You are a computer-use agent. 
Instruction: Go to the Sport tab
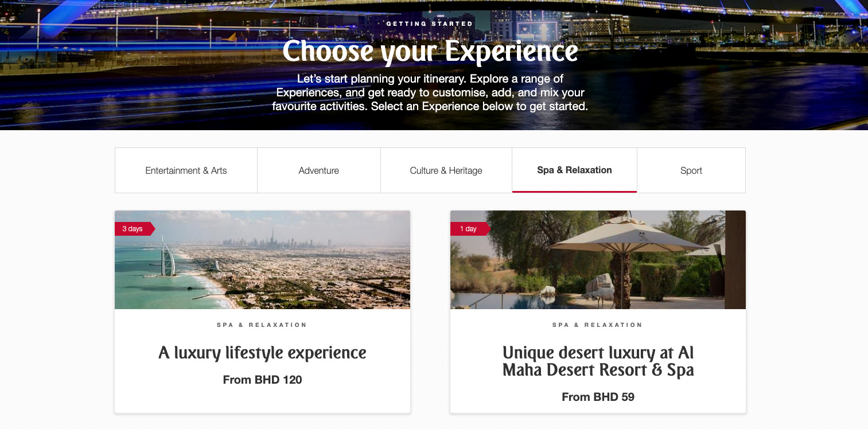point(691,170)
